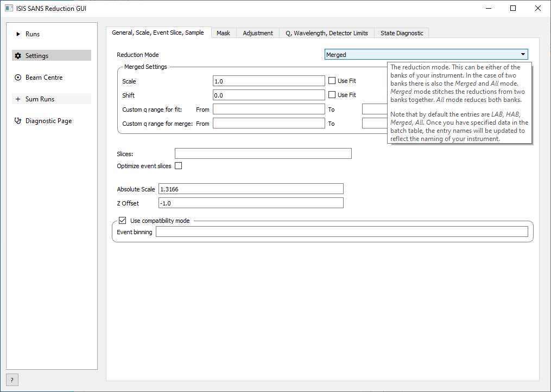Select the Diagnostic Page label text
Screen dimensions: 551x392
tap(48, 121)
